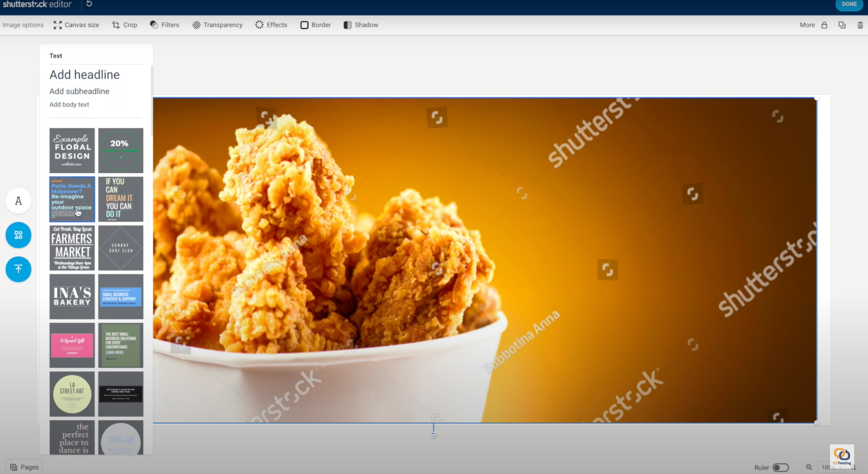Click Add headline text button
The height and width of the screenshot is (474, 868).
[84, 74]
